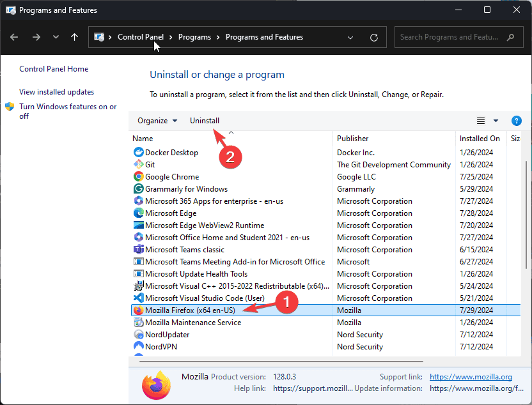Click the Uninstall toolbar button
Viewport: 532px width, 405px height.
point(205,121)
